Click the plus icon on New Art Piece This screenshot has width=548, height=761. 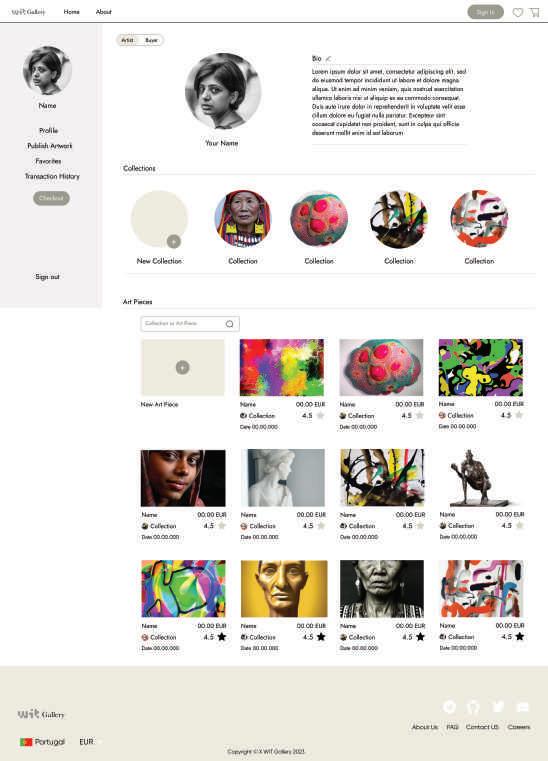(183, 367)
